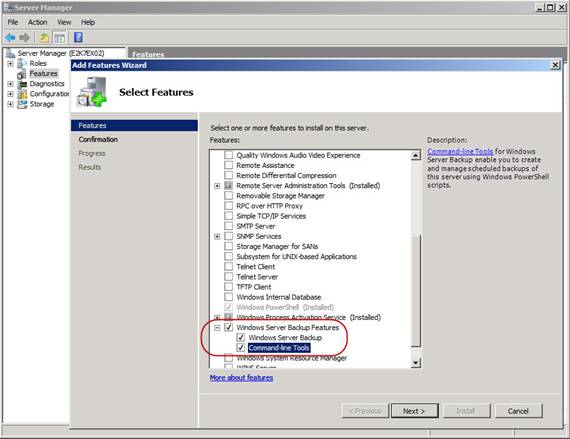Check RPC over HTTP Proxy
Image resolution: width=570 pixels, height=439 pixels.
pos(228,206)
